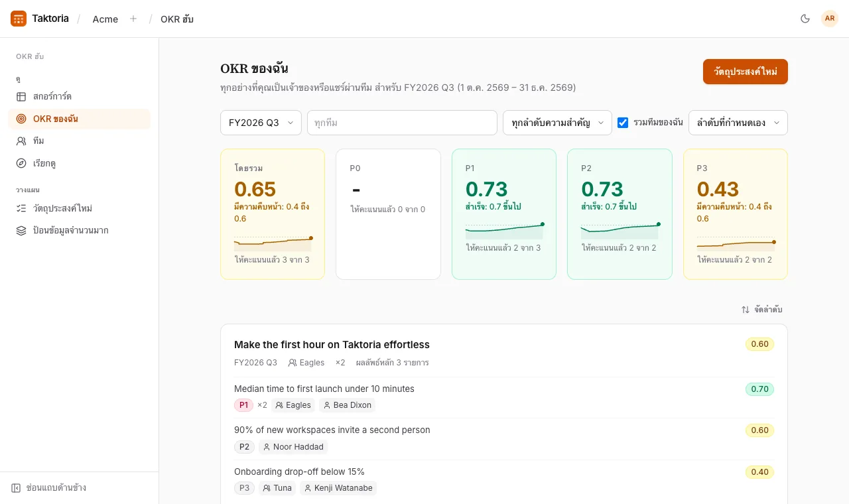Image resolution: width=849 pixels, height=504 pixels.
Task: Open ป้อนข้อมูลจำนวนมาก in the sidebar
Action: point(80,231)
